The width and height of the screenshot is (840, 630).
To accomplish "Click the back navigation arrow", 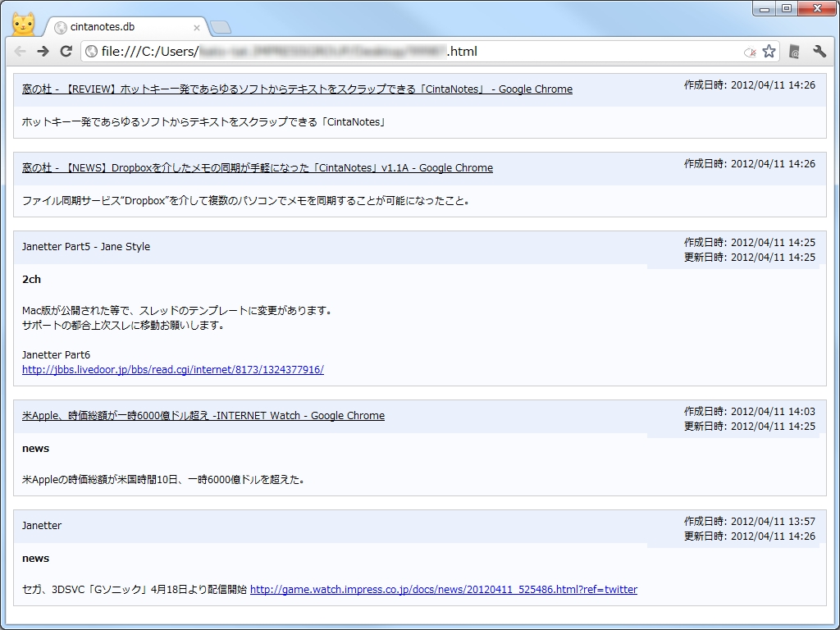I will [21, 51].
